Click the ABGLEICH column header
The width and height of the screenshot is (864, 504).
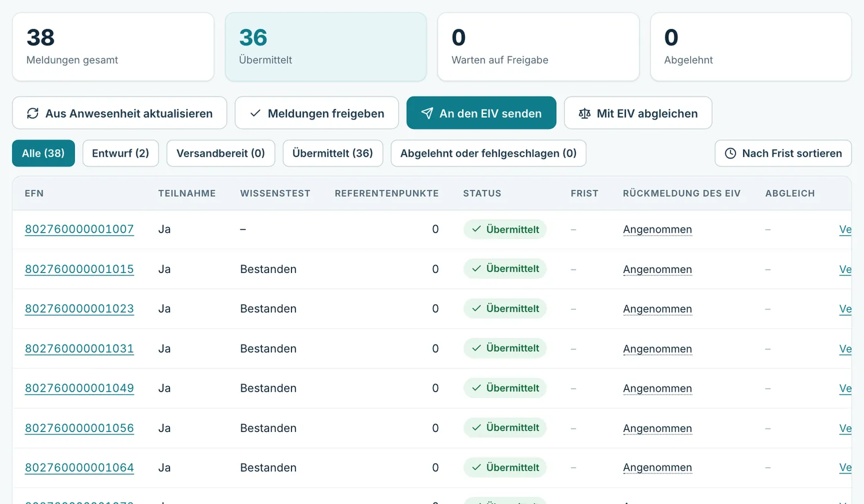coord(790,194)
